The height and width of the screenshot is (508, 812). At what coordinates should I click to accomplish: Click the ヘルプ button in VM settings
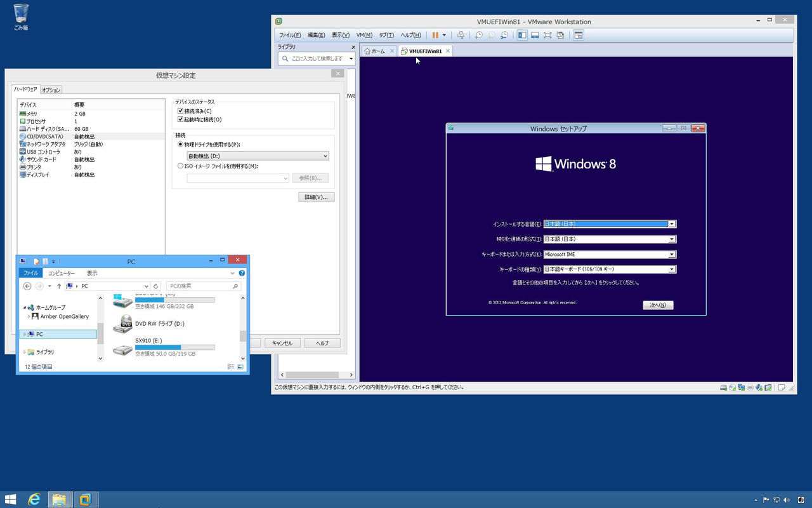[322, 343]
